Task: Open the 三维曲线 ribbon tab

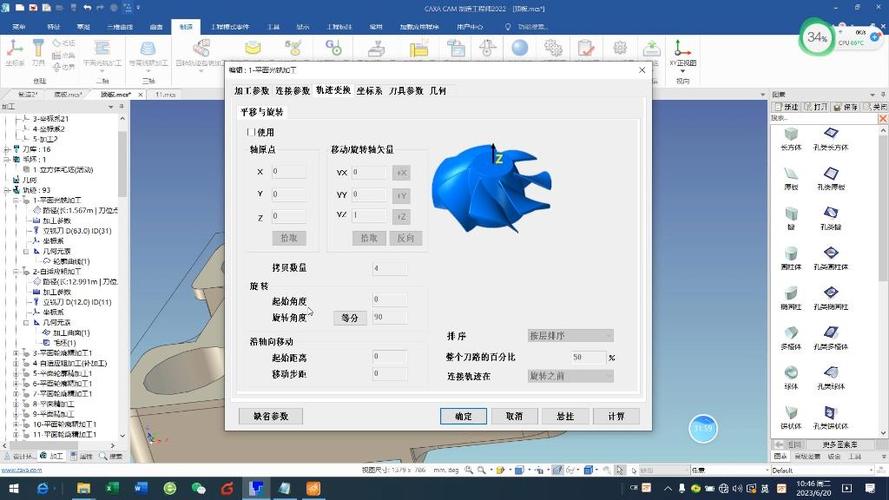Action: click(120, 27)
